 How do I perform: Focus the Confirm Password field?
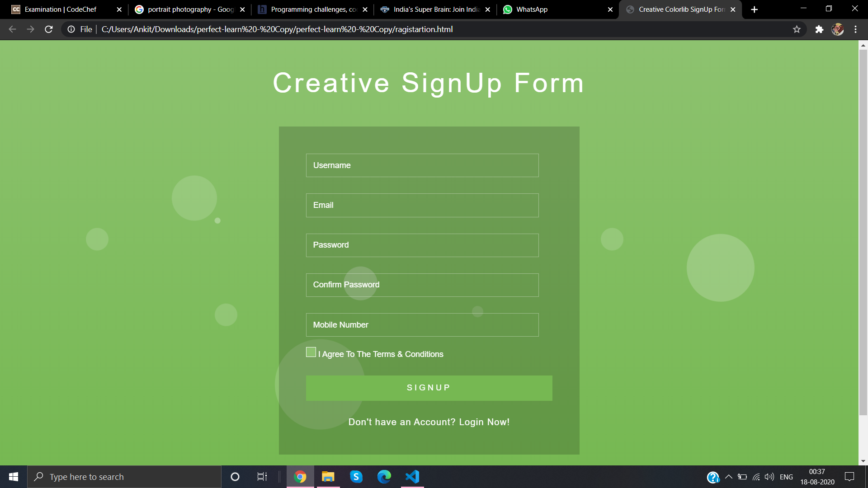[x=422, y=285]
